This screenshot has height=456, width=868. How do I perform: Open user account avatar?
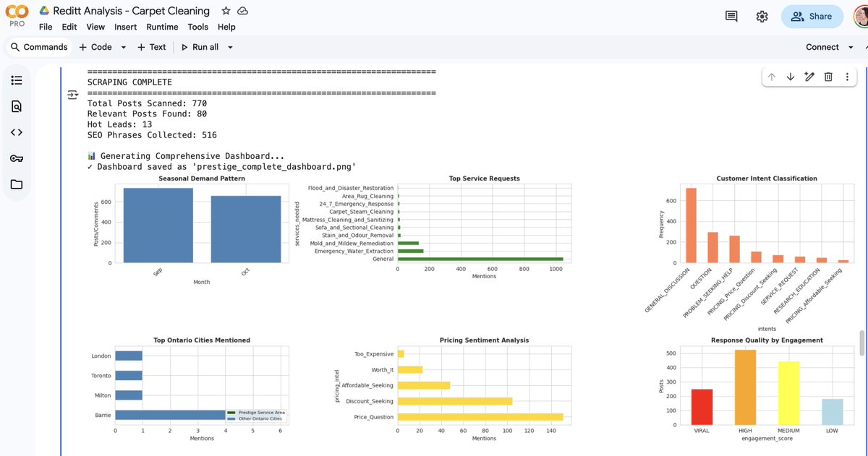point(861,16)
